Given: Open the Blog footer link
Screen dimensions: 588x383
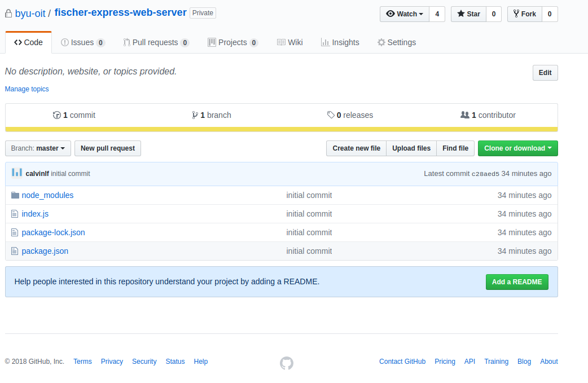Looking at the screenshot, I should point(524,361).
